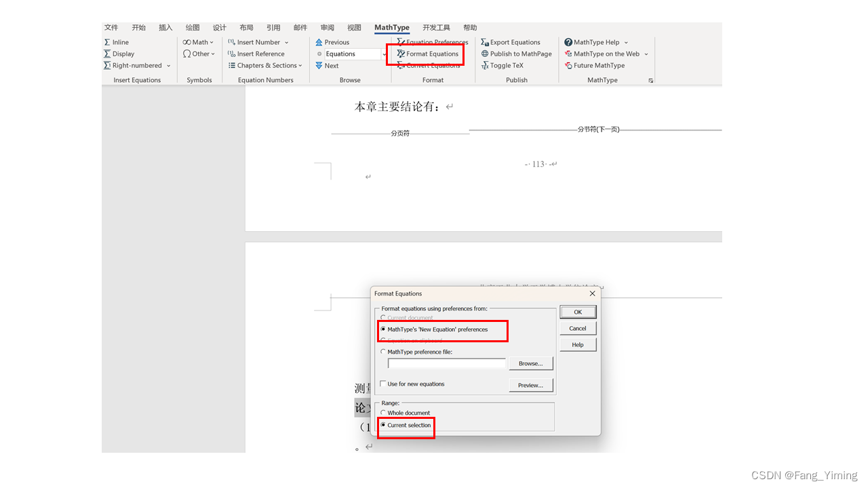Select Whole document range
The height and width of the screenshot is (488, 868).
tap(406, 413)
